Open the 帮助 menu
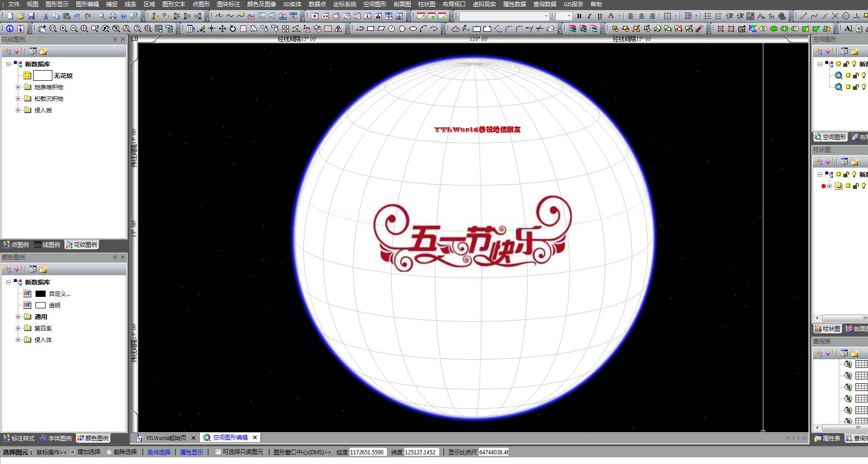Image resolution: width=868 pixels, height=464 pixels. 596,4
